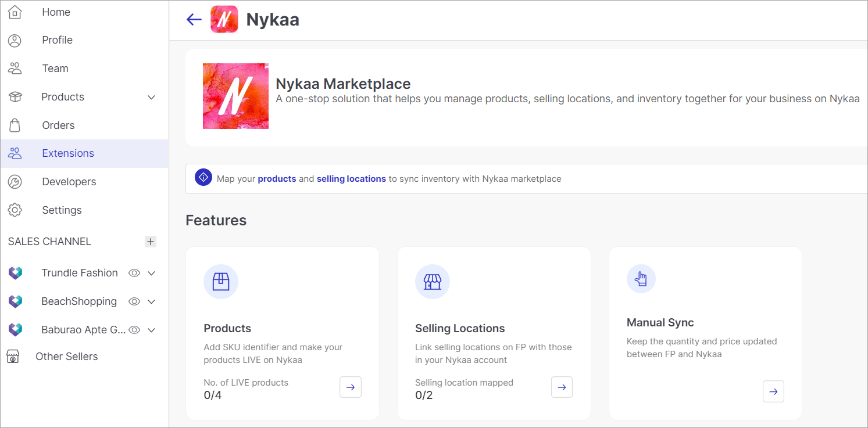Image resolution: width=868 pixels, height=428 pixels.
Task: Click the products link in the mapping banner
Action: coord(277,178)
